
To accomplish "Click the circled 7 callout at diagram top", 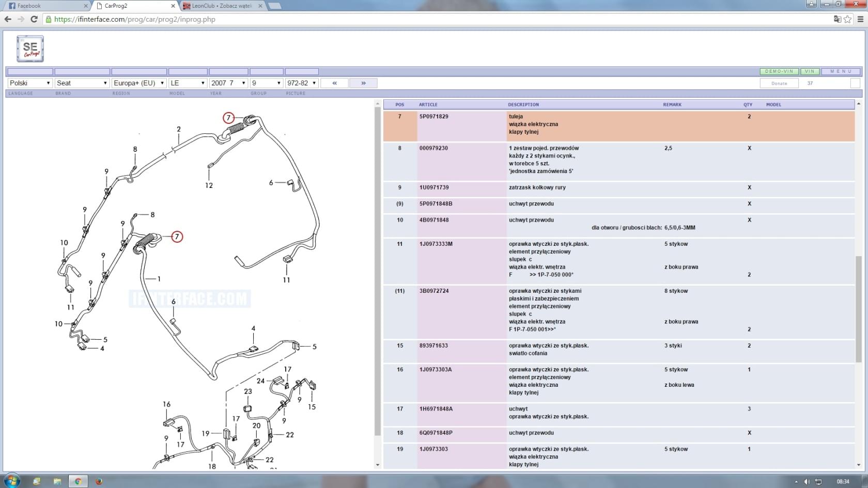I will (x=228, y=118).
